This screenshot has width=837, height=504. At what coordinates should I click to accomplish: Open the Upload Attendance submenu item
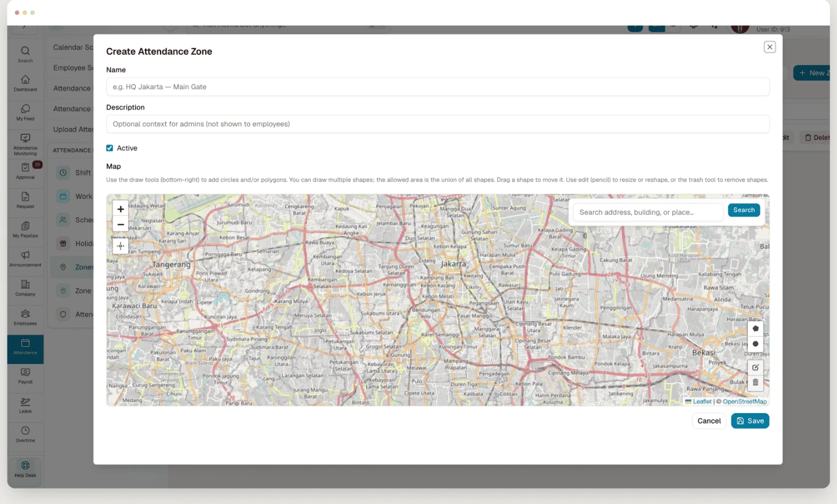click(73, 130)
